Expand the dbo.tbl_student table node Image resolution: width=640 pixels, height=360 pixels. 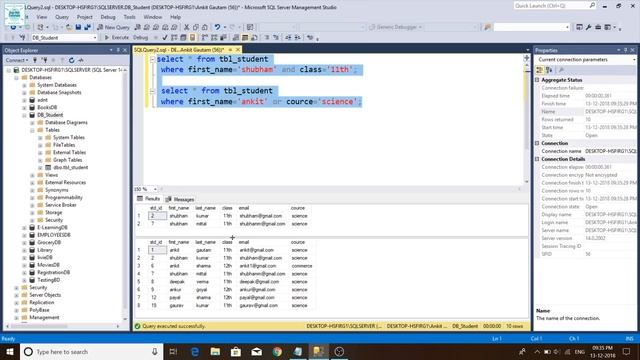(x=40, y=168)
